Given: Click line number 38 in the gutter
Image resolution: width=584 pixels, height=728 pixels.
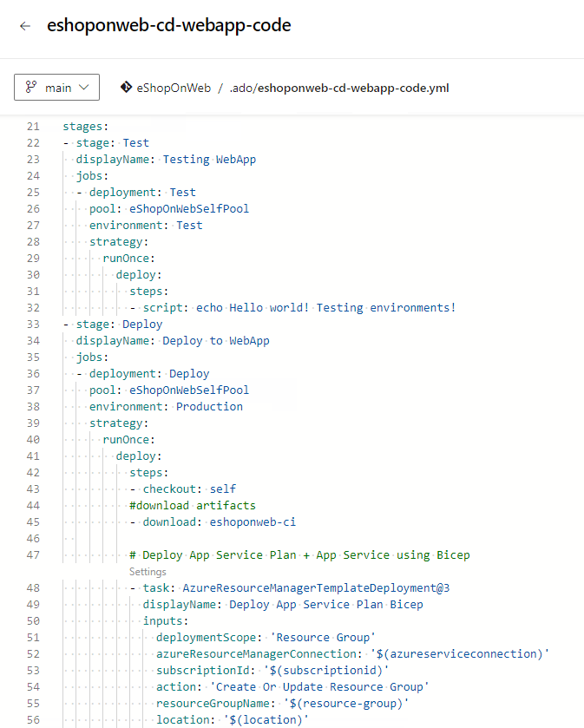Looking at the screenshot, I should 33,407.
